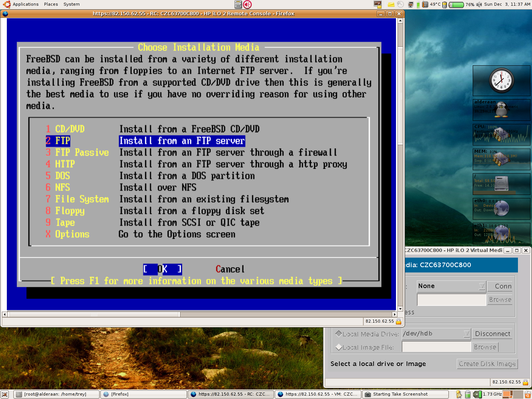Click Cancel in FreeBSD installer dialog
This screenshot has height=399, width=532.
(x=230, y=269)
